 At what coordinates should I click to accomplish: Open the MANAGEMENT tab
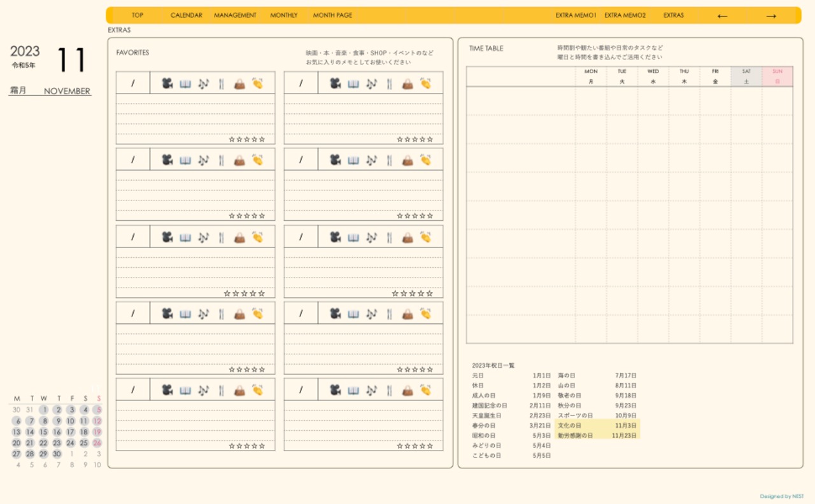point(235,15)
